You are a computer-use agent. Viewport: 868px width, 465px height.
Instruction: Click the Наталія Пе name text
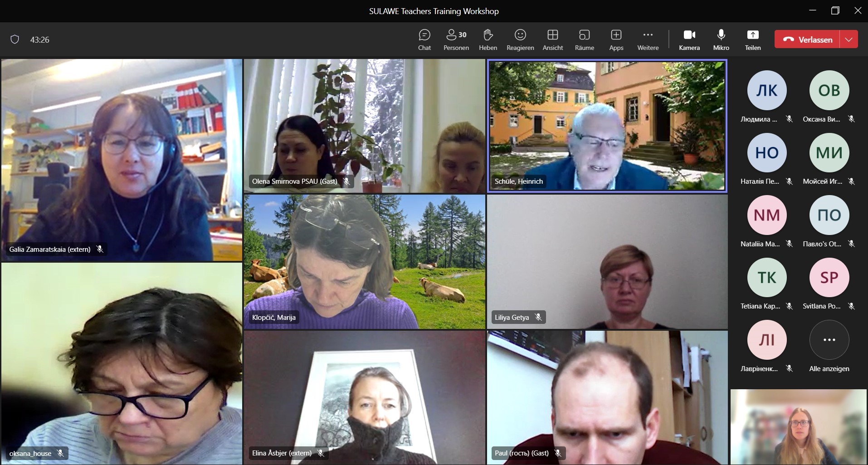click(760, 181)
